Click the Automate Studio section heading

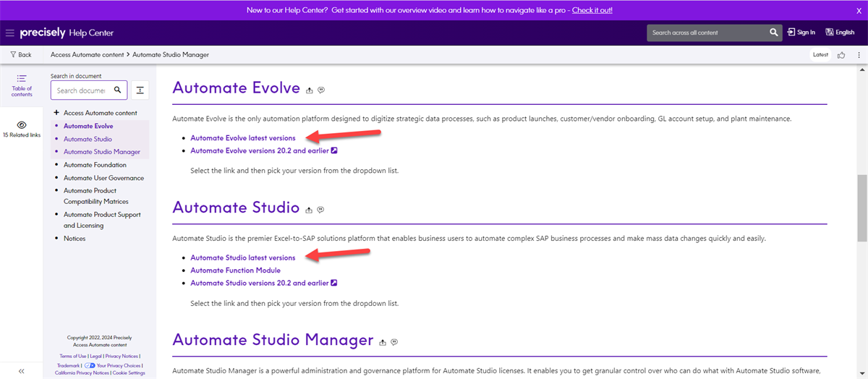(236, 208)
